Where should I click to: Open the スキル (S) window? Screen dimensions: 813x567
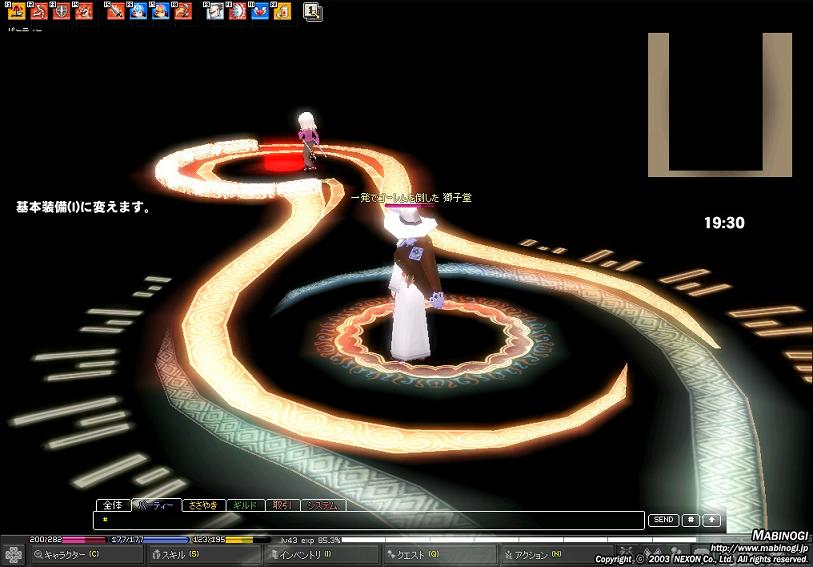click(203, 555)
